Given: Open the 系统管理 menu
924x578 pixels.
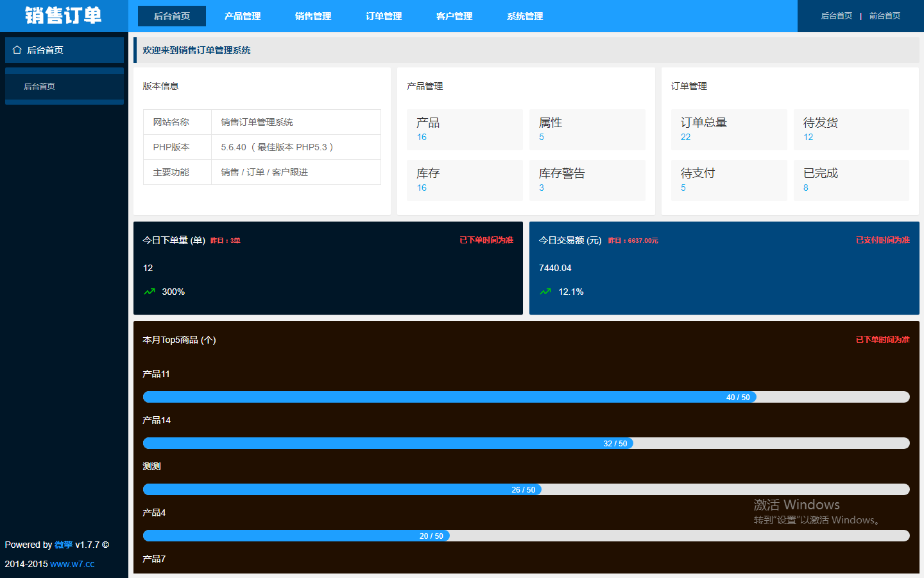Looking at the screenshot, I should pos(524,17).
